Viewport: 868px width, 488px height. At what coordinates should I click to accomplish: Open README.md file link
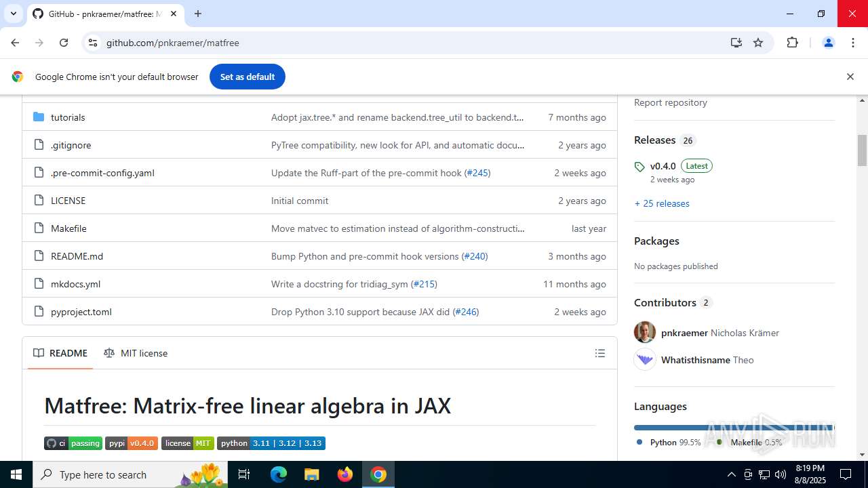tap(77, 256)
